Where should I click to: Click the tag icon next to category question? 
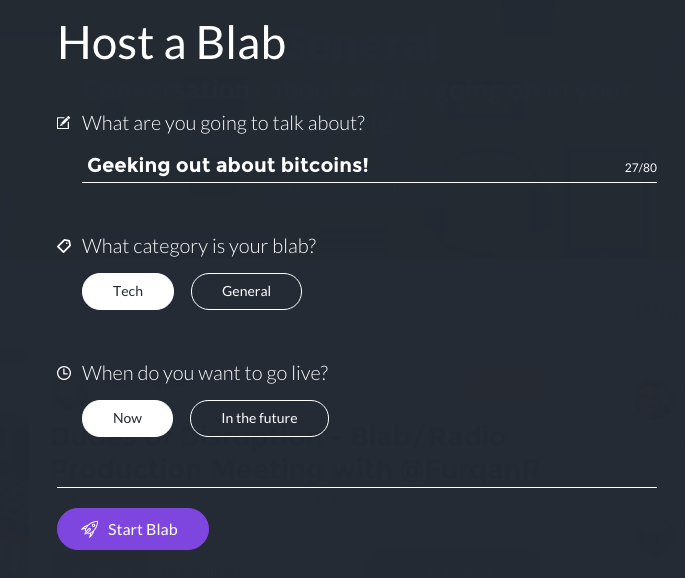click(64, 245)
